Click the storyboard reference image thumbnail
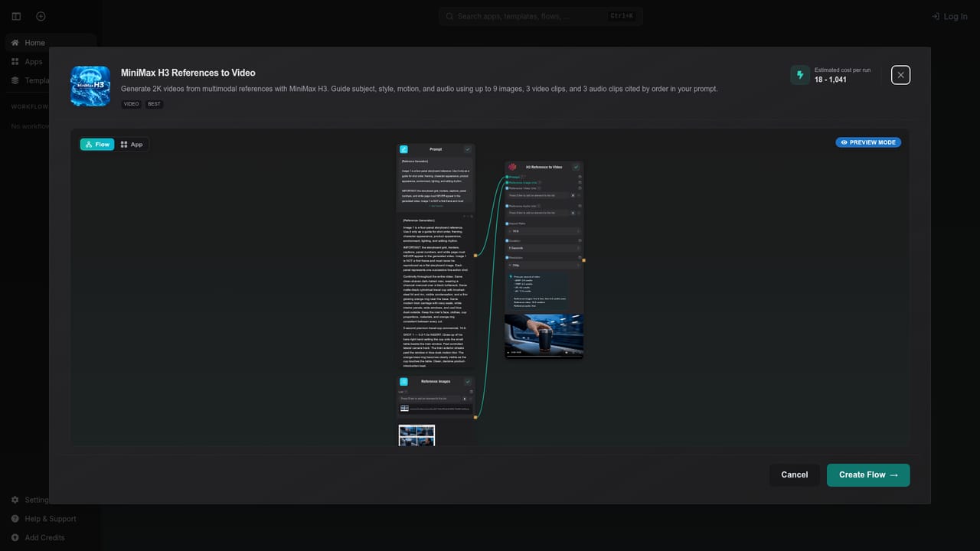Viewport: 980px width, 551px height. pos(416,435)
